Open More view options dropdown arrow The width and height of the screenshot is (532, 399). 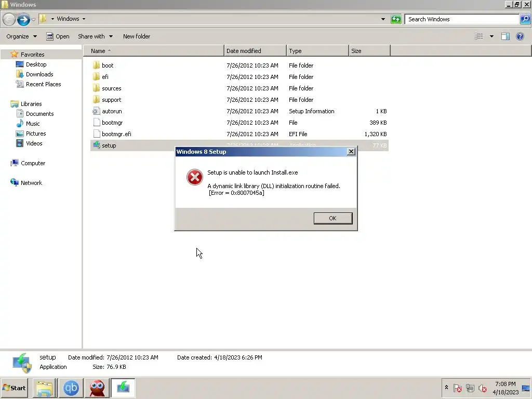click(491, 36)
